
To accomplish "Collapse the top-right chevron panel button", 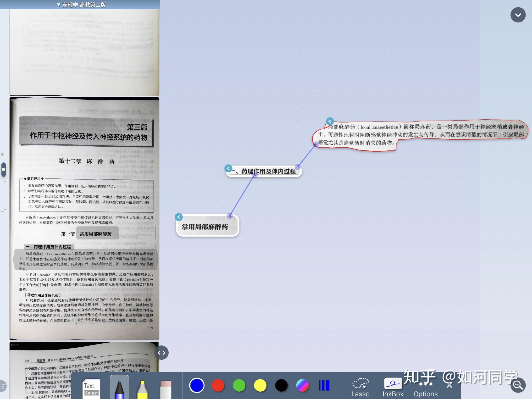I will click(518, 15).
